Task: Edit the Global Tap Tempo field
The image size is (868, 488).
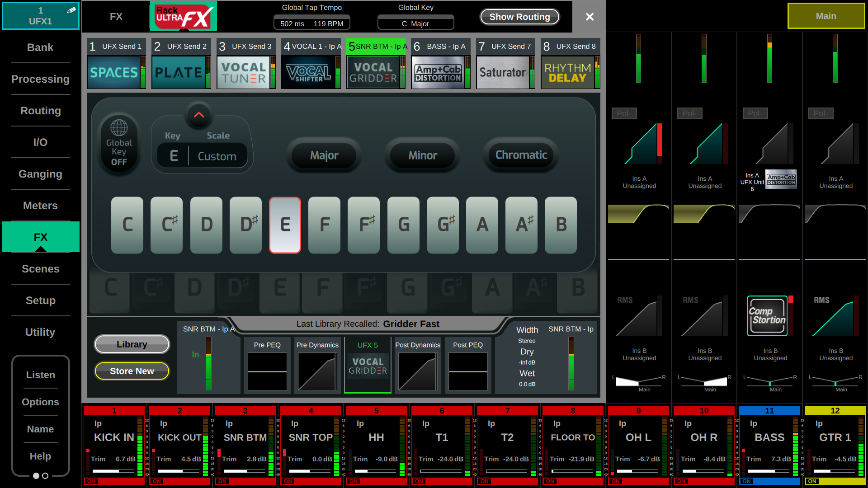Action: click(311, 23)
